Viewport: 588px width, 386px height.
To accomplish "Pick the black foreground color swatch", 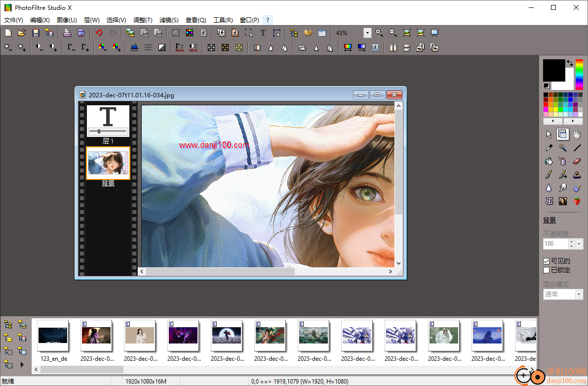I will point(554,70).
